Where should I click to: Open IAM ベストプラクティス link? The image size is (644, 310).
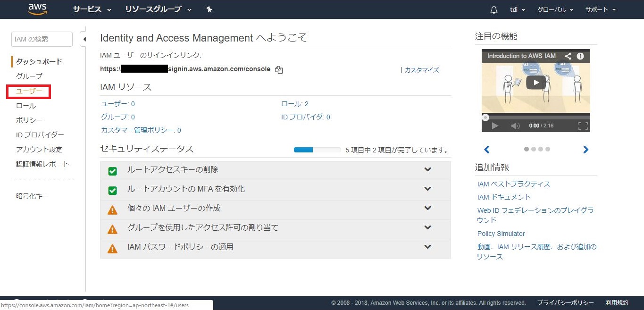[x=514, y=184]
